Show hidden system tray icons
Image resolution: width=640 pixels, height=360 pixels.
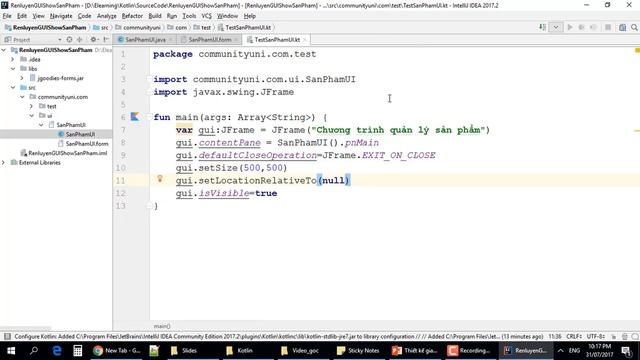561,351
